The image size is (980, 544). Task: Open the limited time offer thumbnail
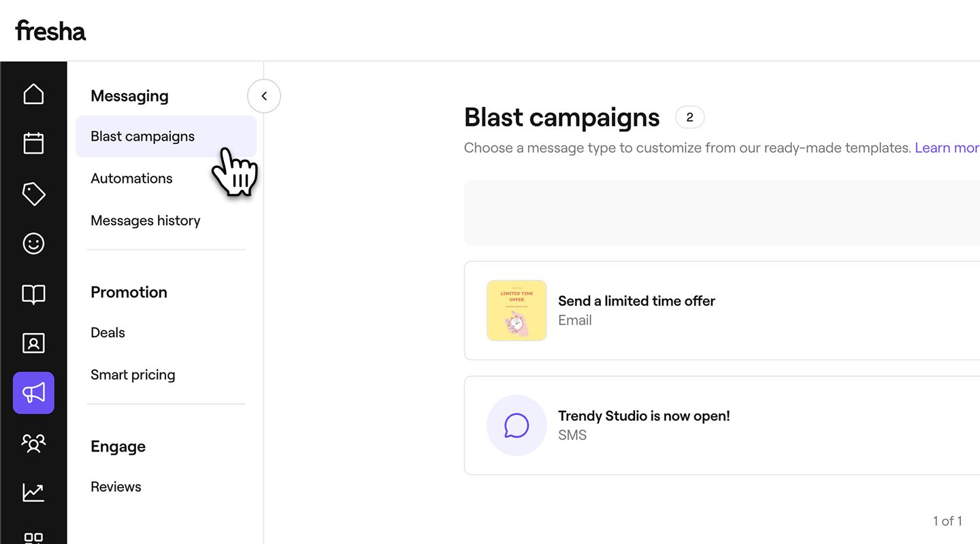tap(517, 310)
